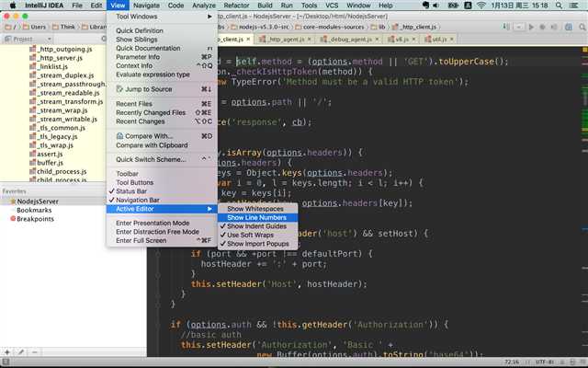Open Project Structure icon in toolbar
The height and width of the screenshot is (368, 588).
(569, 27)
